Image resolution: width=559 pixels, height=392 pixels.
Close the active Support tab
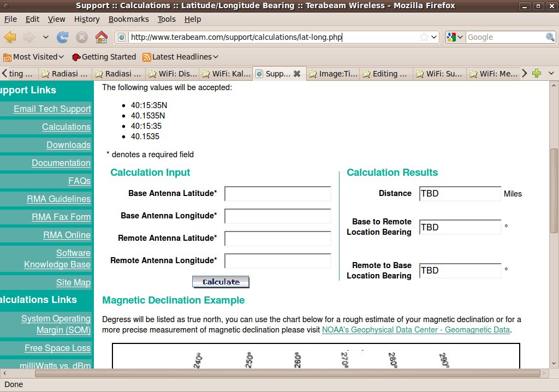click(x=297, y=74)
